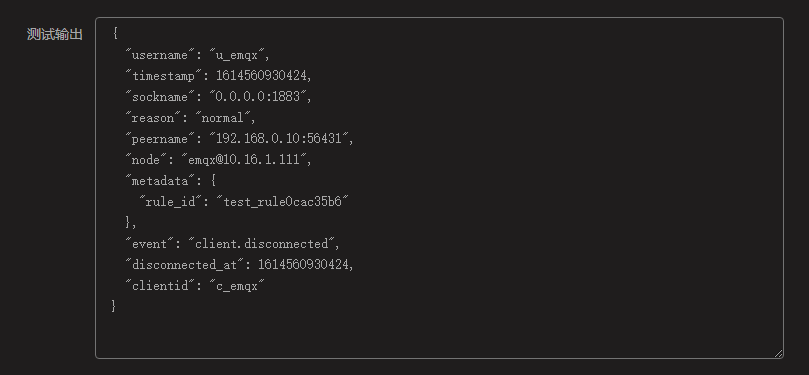Click the peername value 192.168.0.10:56431
809x375 pixels.
(279, 138)
